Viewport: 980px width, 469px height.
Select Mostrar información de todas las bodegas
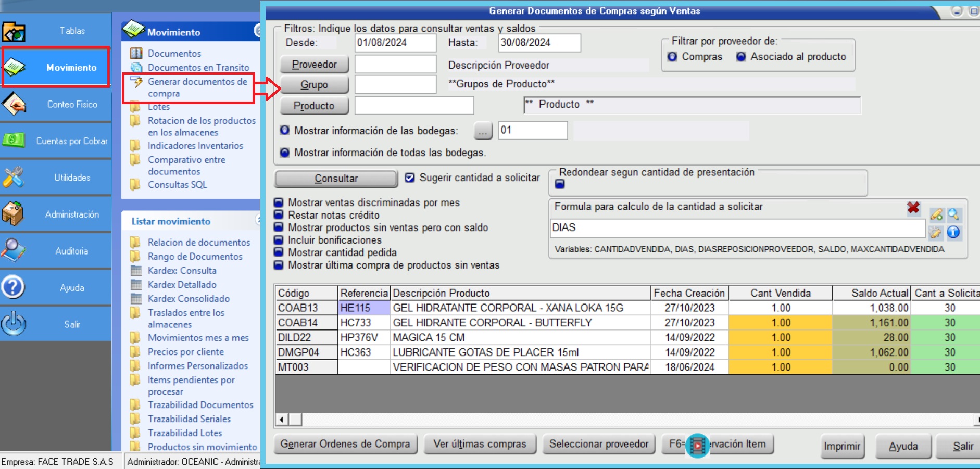pyautogui.click(x=285, y=153)
